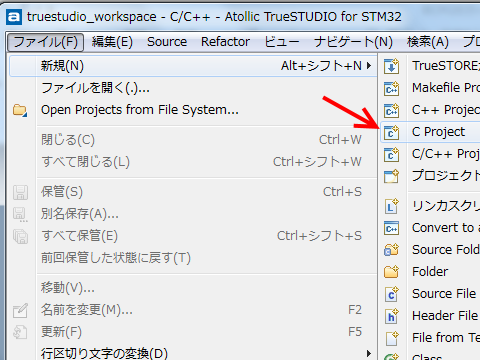Click the Source File icon
The width and height of the screenshot is (480, 360).
tap(391, 294)
